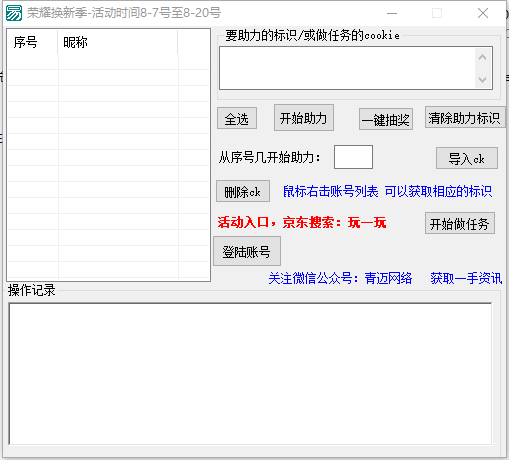Screen dimensions: 509x460
Task: Click the cookie box scroll down arrow
Action: [x=482, y=80]
